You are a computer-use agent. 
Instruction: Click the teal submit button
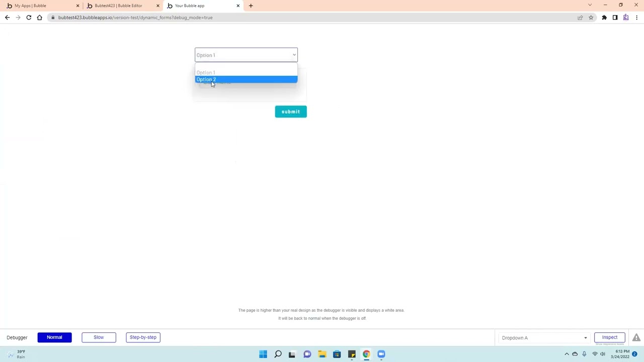point(291,112)
